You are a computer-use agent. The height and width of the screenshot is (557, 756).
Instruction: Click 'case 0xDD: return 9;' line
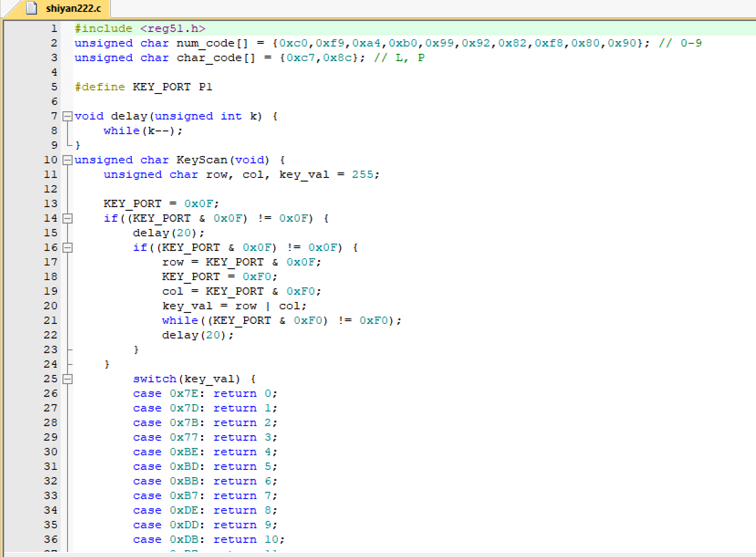(x=205, y=525)
